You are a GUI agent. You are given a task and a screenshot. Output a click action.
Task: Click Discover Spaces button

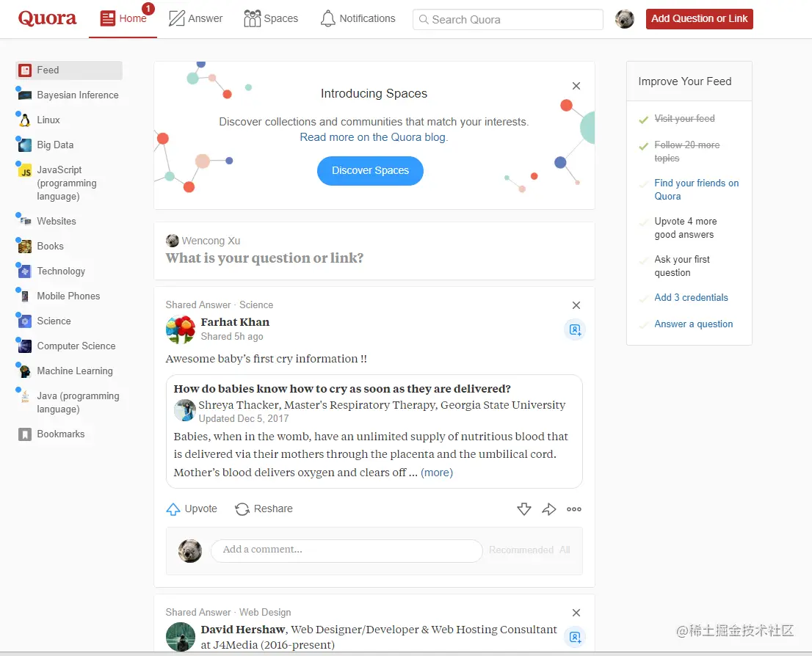[x=370, y=170]
